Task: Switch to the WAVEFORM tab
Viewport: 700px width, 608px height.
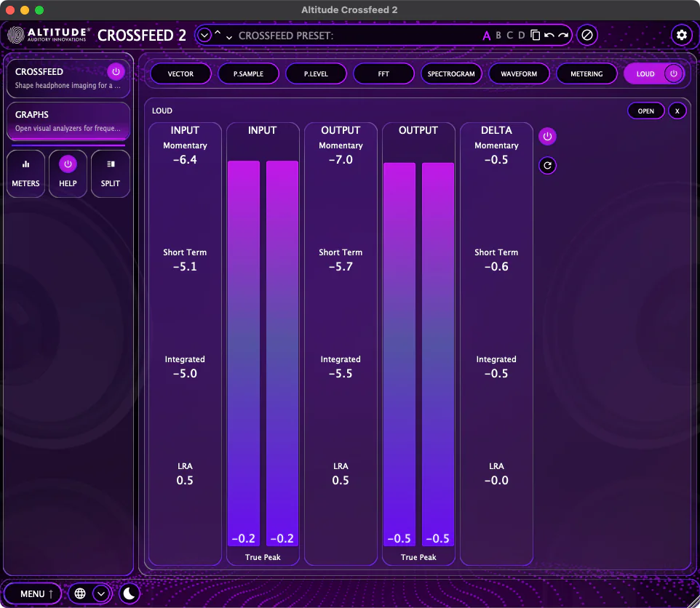Action: click(519, 73)
